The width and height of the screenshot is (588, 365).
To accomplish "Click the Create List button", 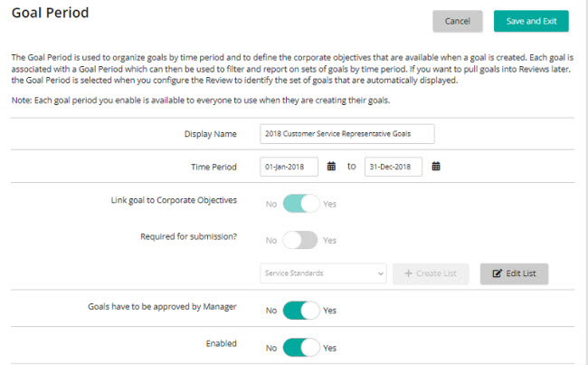I will coord(431,274).
